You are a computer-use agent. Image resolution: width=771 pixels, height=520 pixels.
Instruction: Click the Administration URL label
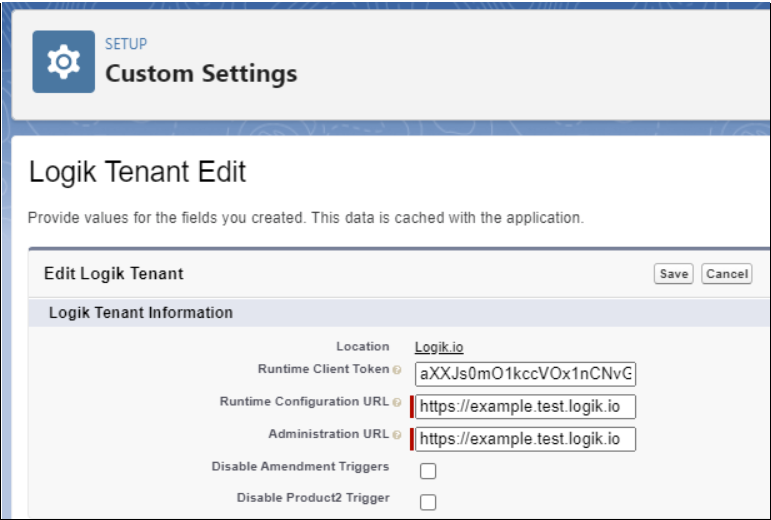[328, 434]
